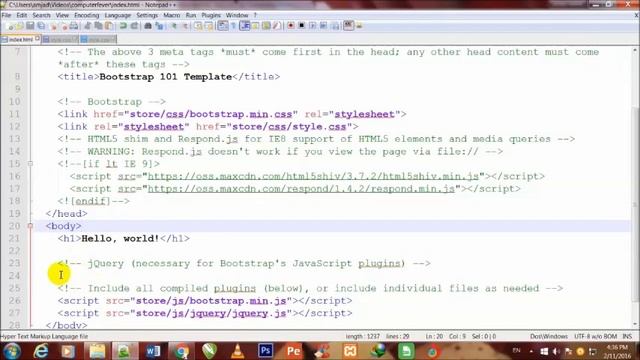
Task: Switch to the index.html tab
Action: (20, 40)
